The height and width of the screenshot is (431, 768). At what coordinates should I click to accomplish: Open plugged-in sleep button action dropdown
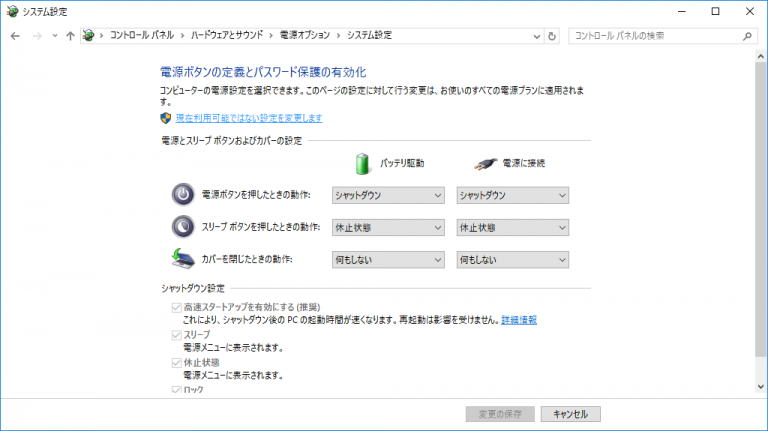[512, 227]
